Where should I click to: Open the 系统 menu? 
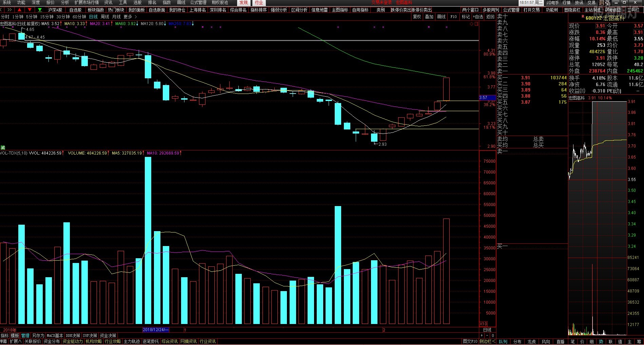pos(6,2)
